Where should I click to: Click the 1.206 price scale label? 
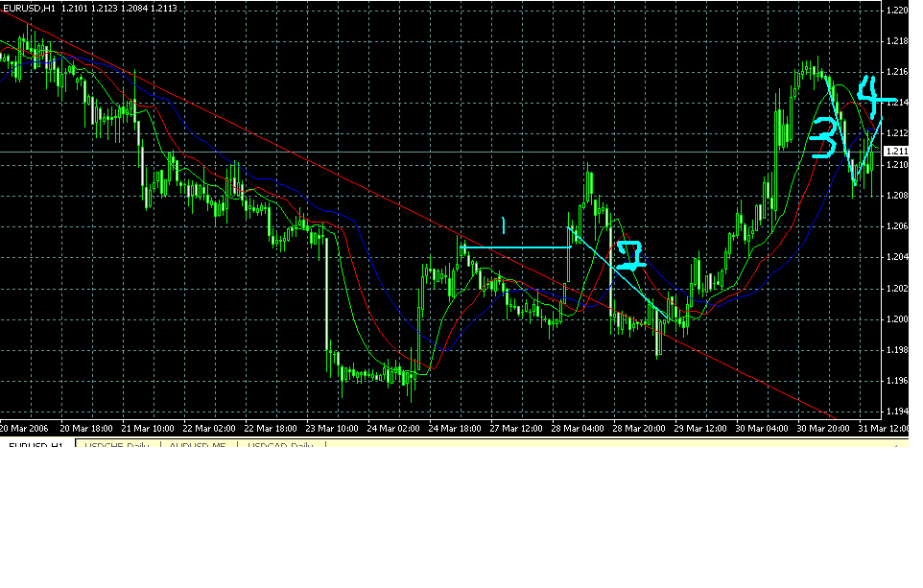(x=896, y=226)
